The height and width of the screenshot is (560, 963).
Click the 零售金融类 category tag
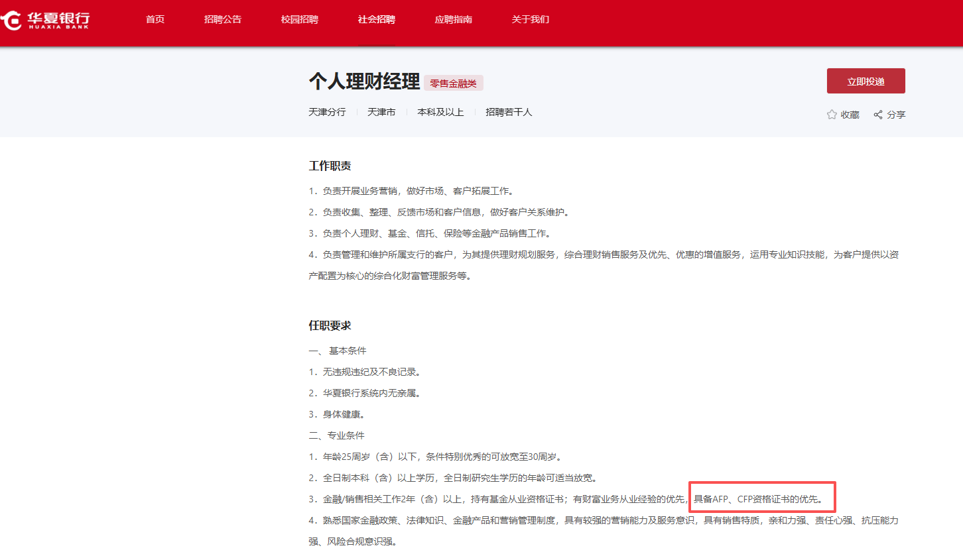(x=454, y=84)
